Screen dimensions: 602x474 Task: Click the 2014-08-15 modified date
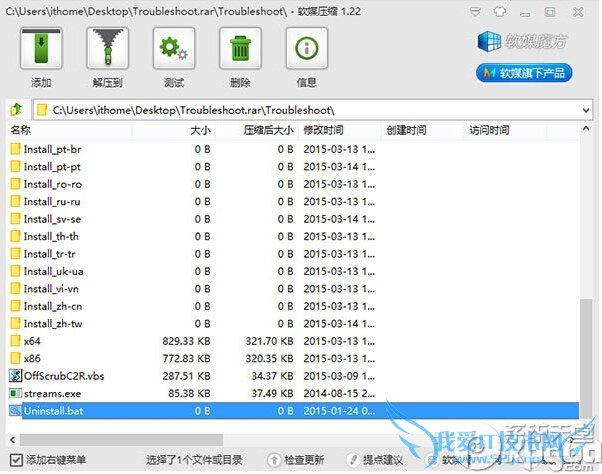point(339,393)
